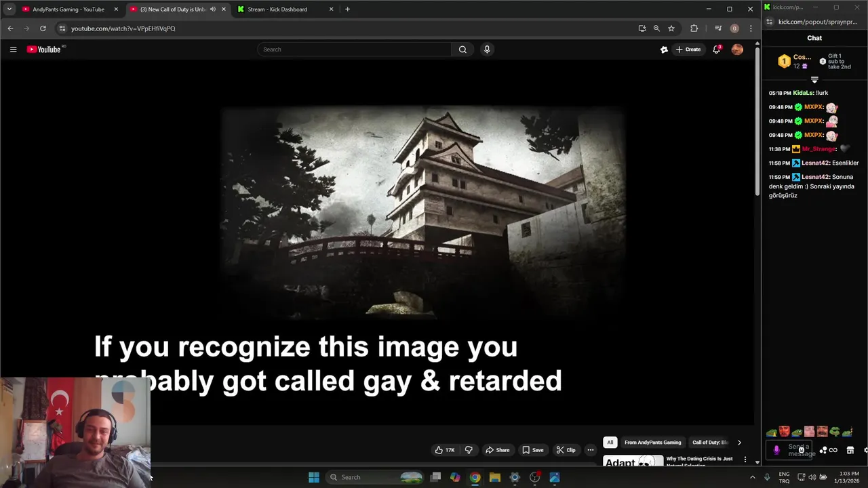The image size is (868, 488).
Task: Go to the YouTube home logo
Action: (45, 49)
